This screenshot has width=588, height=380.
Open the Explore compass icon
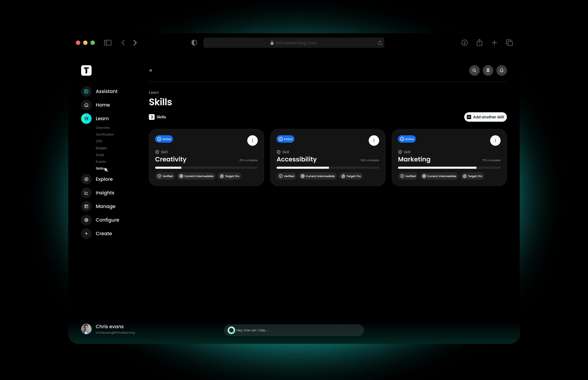pos(86,179)
